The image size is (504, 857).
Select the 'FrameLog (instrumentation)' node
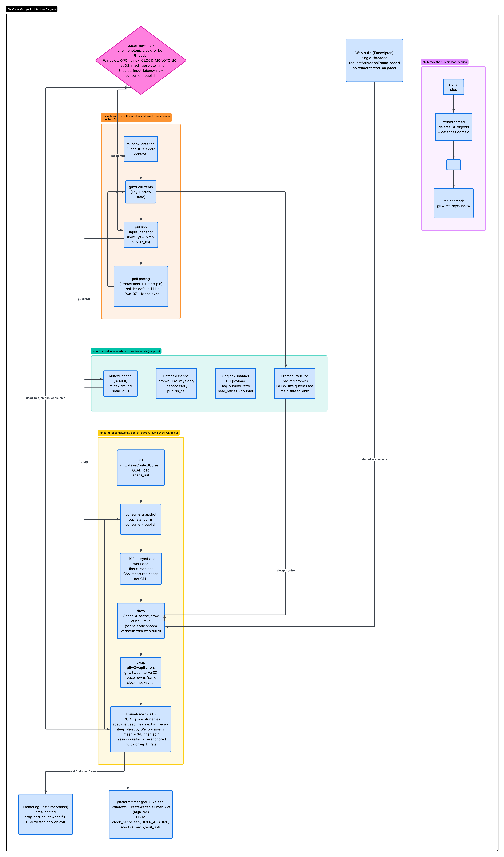tap(46, 815)
